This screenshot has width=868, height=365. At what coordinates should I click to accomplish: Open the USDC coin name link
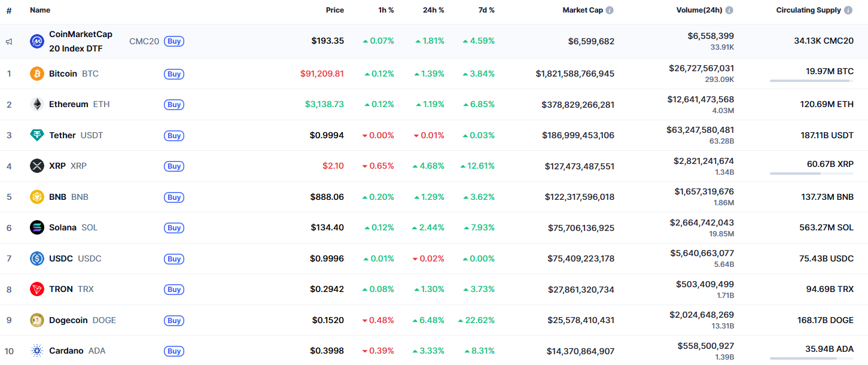61,258
